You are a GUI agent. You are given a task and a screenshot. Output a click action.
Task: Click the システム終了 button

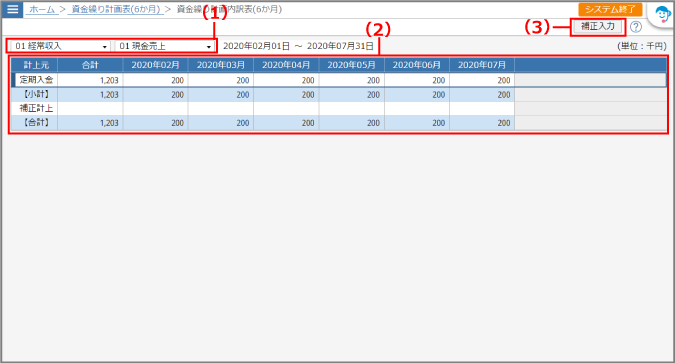coord(610,9)
